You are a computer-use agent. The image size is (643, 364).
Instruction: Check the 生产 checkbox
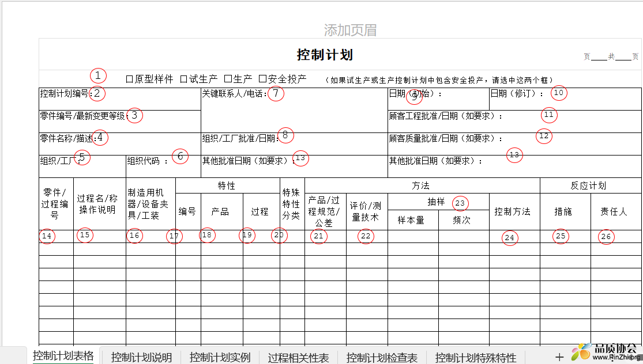click(228, 78)
